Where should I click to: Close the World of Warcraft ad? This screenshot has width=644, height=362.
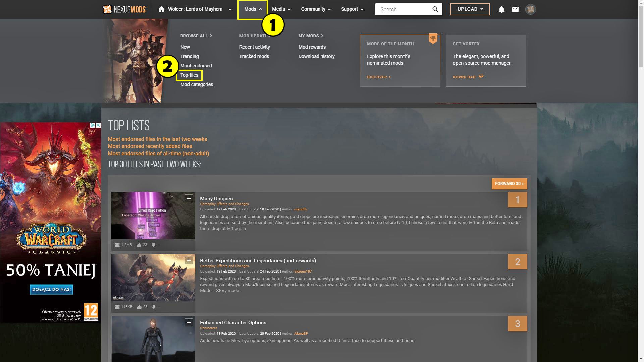(x=98, y=125)
